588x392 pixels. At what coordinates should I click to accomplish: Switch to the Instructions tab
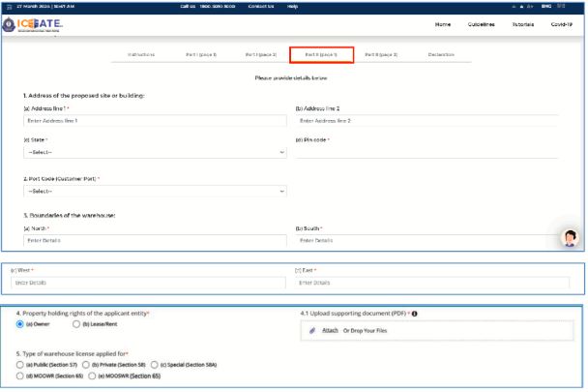click(141, 55)
